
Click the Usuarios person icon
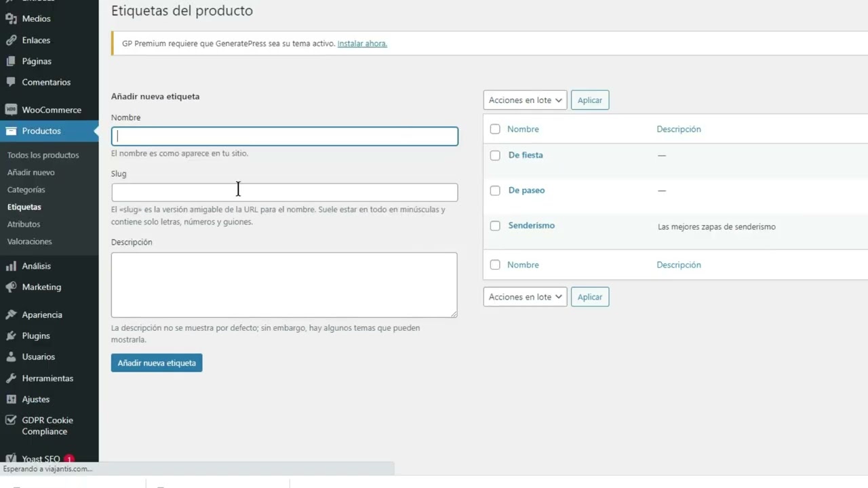pos(11,357)
